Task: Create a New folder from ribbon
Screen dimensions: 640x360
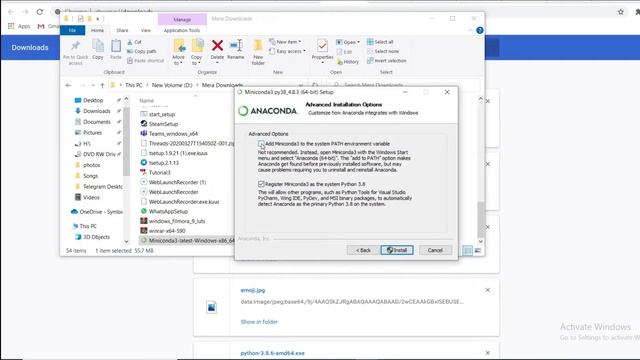Action: coord(258,52)
